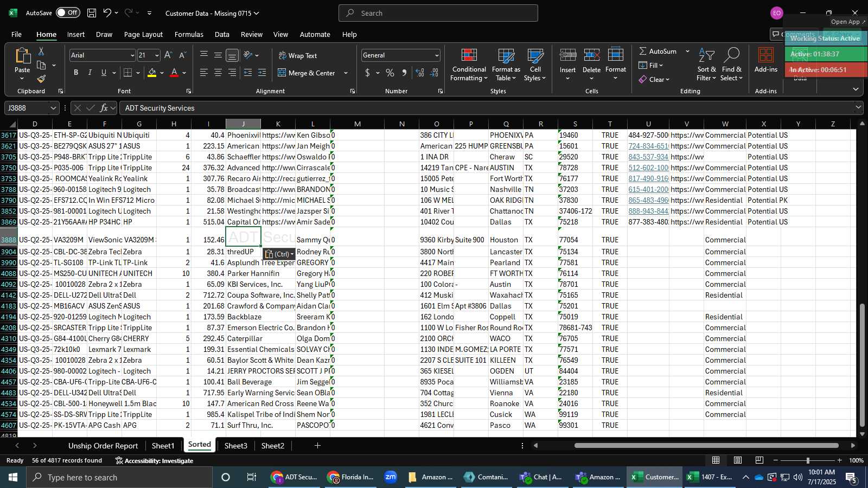Image resolution: width=868 pixels, height=488 pixels.
Task: Click the Paste clipboard icon
Action: point(22,56)
